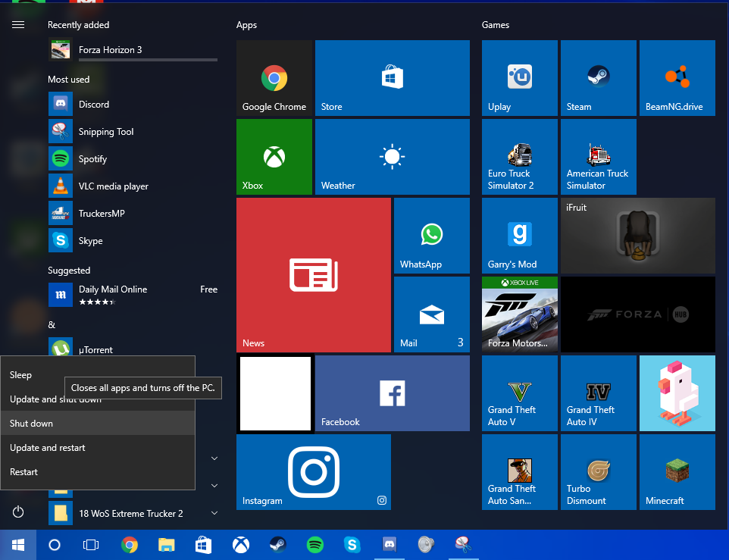Select Shut down from power menu
Screen dimensions: 729x560
click(x=32, y=424)
